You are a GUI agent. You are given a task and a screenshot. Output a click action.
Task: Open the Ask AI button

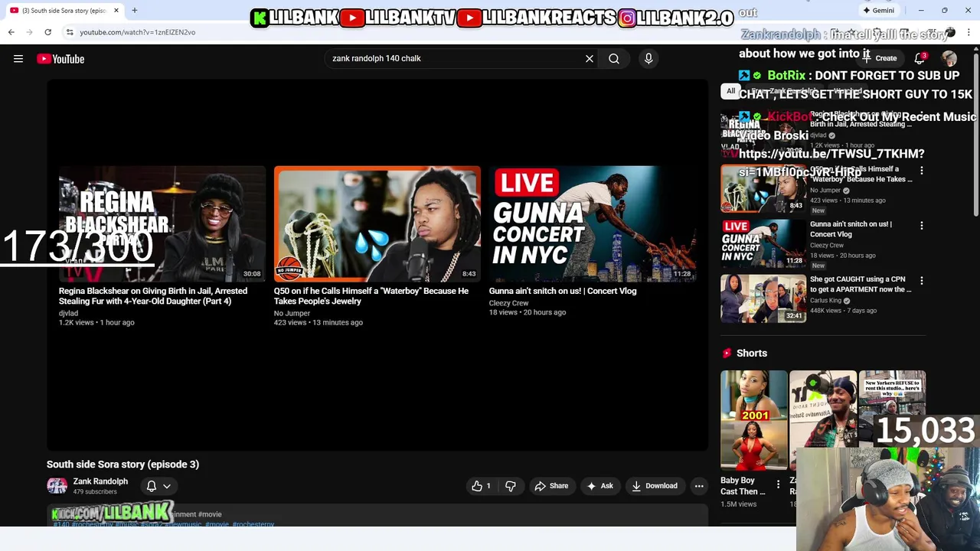point(599,486)
